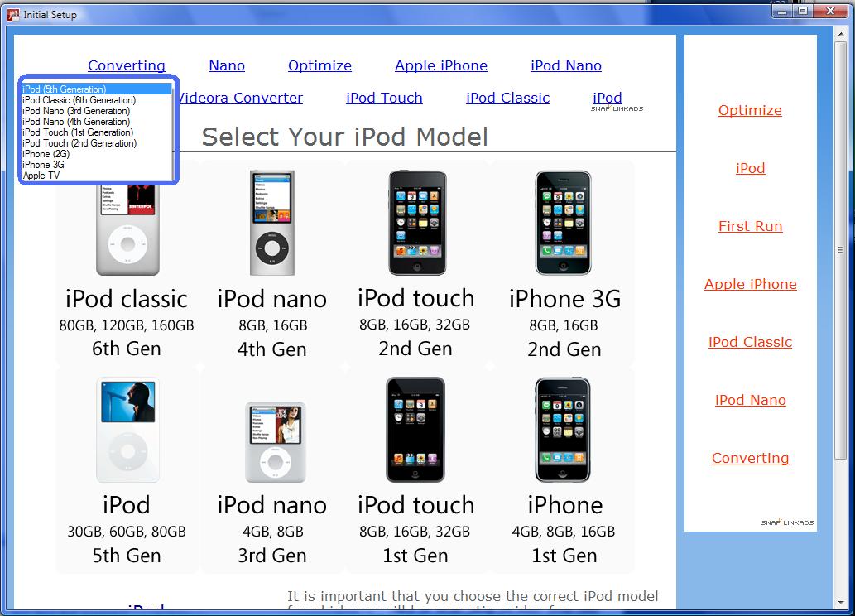Click the iPod classic device image
The height and width of the screenshot is (616, 855).
[127, 229]
